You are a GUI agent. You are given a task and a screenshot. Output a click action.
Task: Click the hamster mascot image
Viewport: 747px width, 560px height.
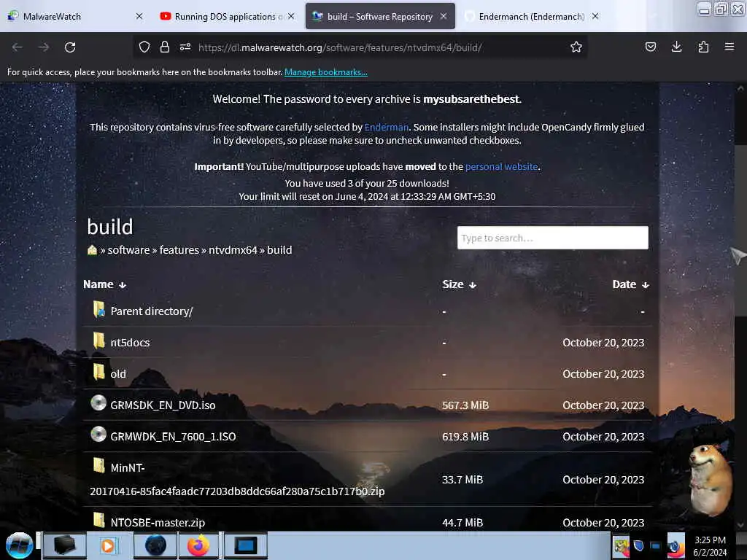711,478
